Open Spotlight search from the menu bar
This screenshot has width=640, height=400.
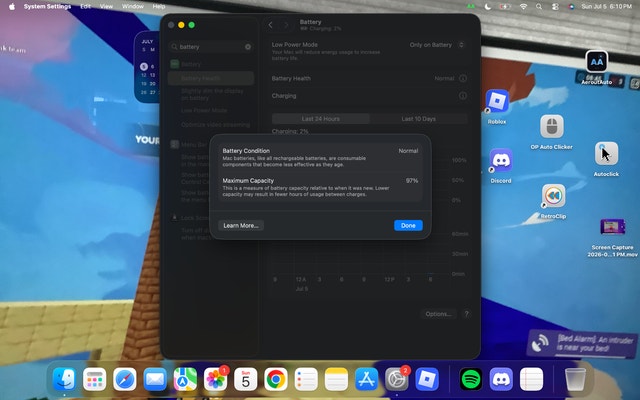539,7
